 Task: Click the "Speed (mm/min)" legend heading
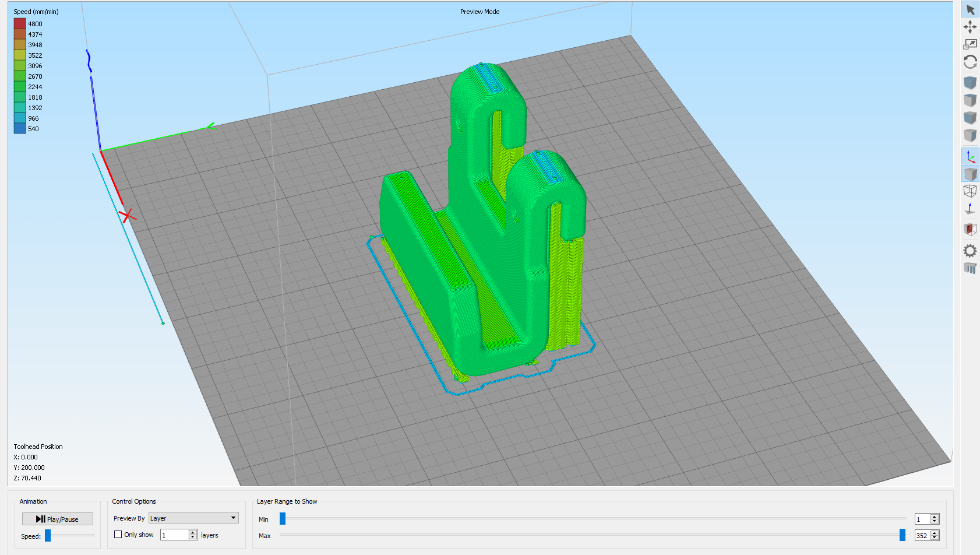click(x=36, y=12)
